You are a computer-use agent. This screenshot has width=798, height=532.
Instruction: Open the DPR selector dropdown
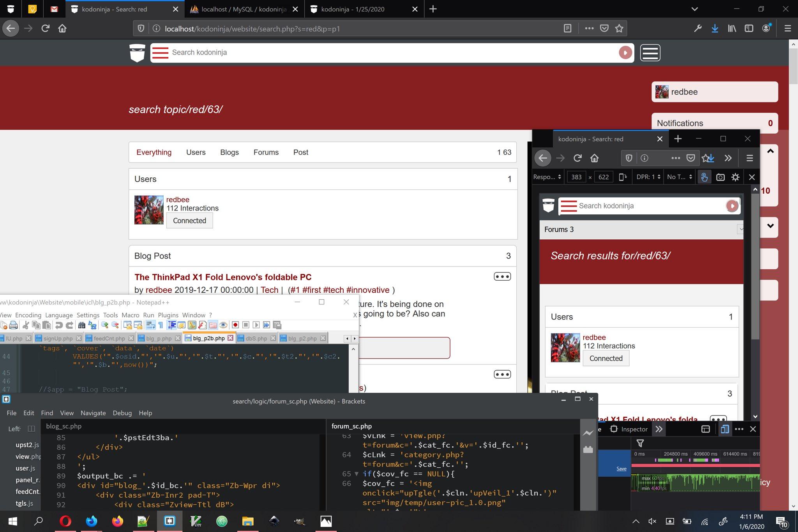[x=648, y=177]
